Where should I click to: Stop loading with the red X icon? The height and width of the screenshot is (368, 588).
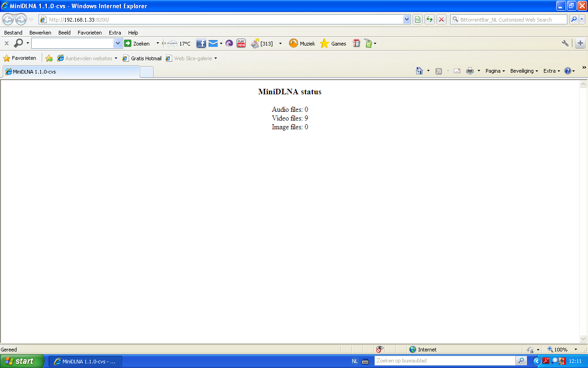click(441, 19)
